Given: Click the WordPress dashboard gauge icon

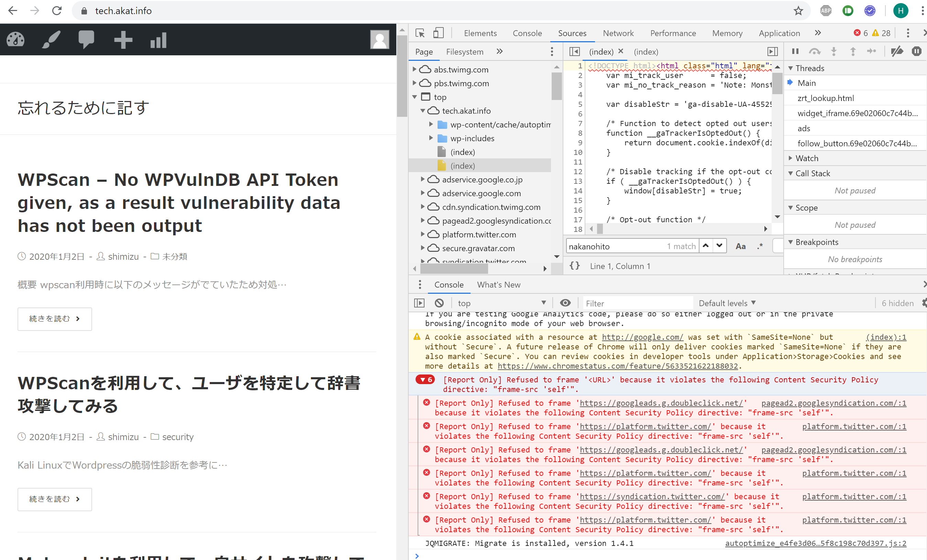Looking at the screenshot, I should 15,40.
